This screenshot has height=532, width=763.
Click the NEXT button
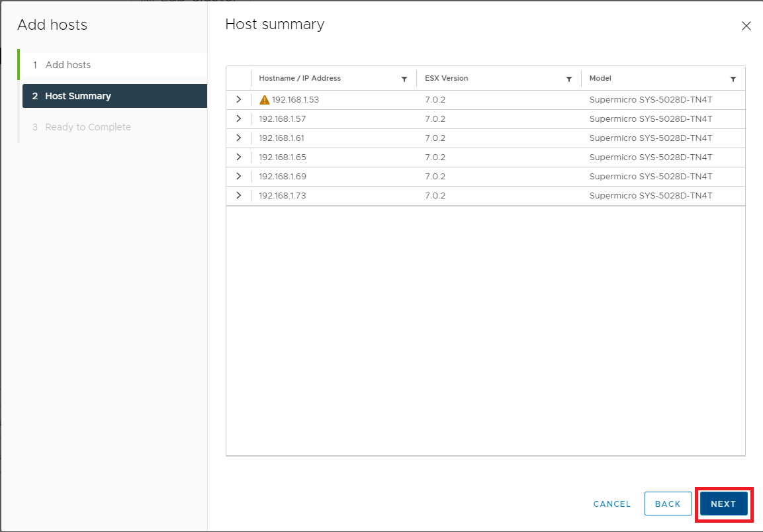tap(723, 504)
